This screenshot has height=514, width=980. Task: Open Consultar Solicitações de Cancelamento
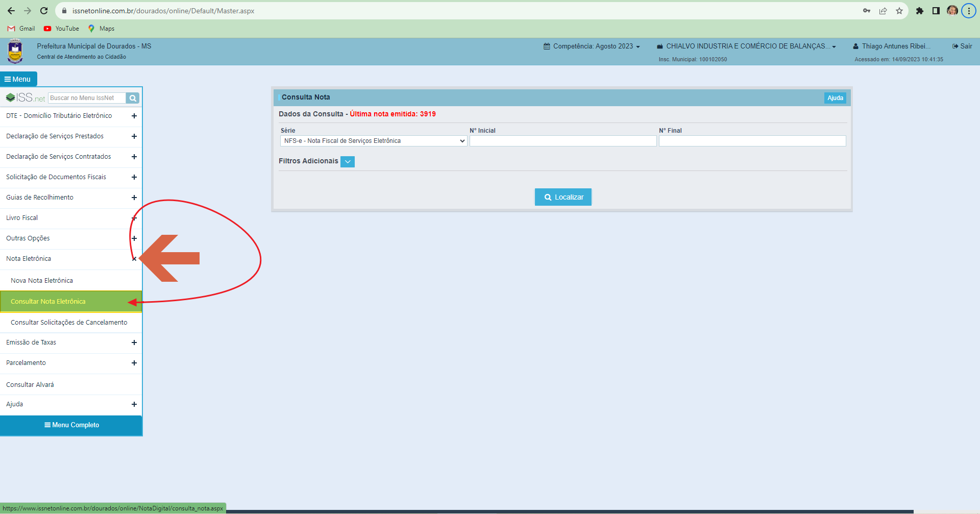pos(71,323)
